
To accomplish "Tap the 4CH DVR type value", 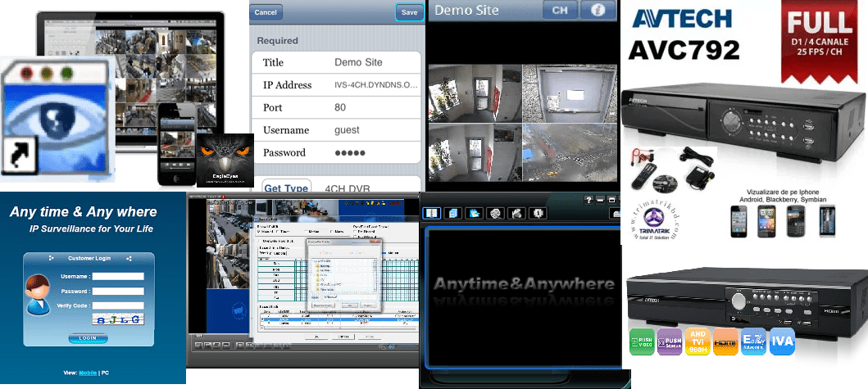I will [348, 188].
